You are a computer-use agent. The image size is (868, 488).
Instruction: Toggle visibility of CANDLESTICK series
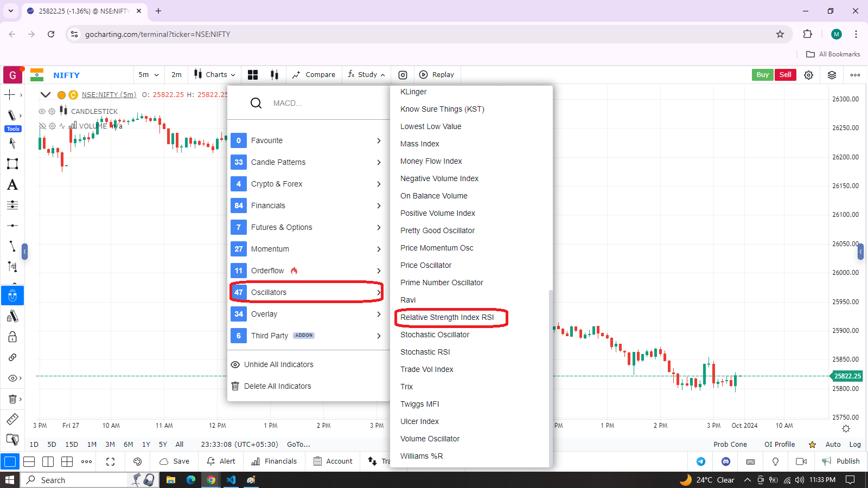[x=42, y=111]
